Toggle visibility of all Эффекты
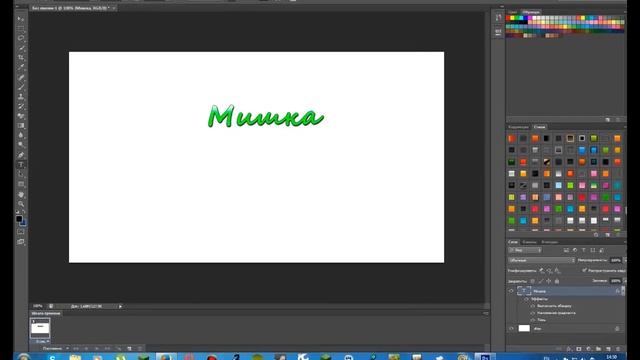 (x=527, y=299)
